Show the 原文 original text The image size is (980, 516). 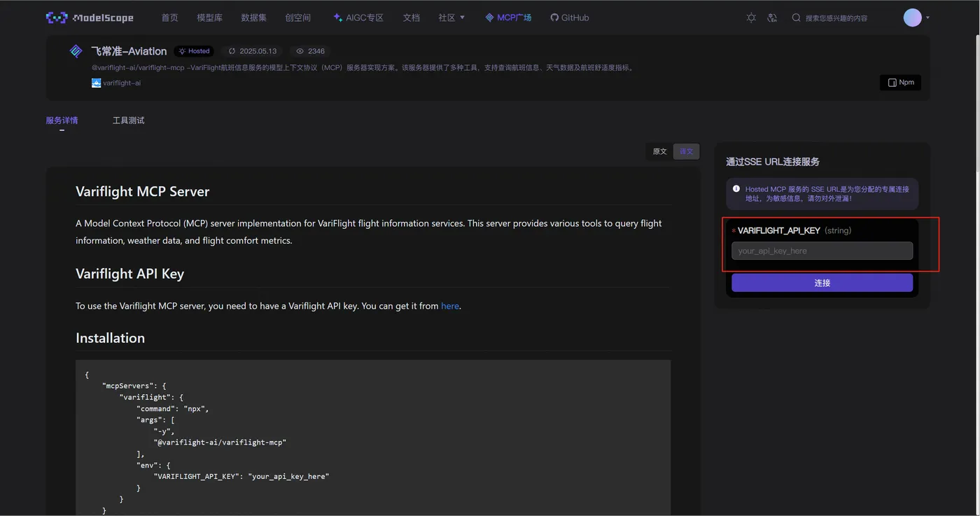pos(660,151)
